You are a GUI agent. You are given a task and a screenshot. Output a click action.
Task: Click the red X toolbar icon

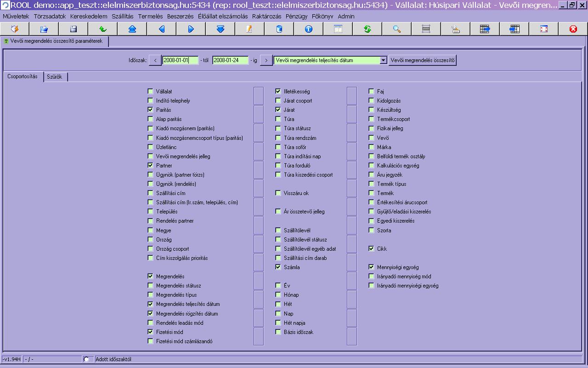click(x=573, y=29)
